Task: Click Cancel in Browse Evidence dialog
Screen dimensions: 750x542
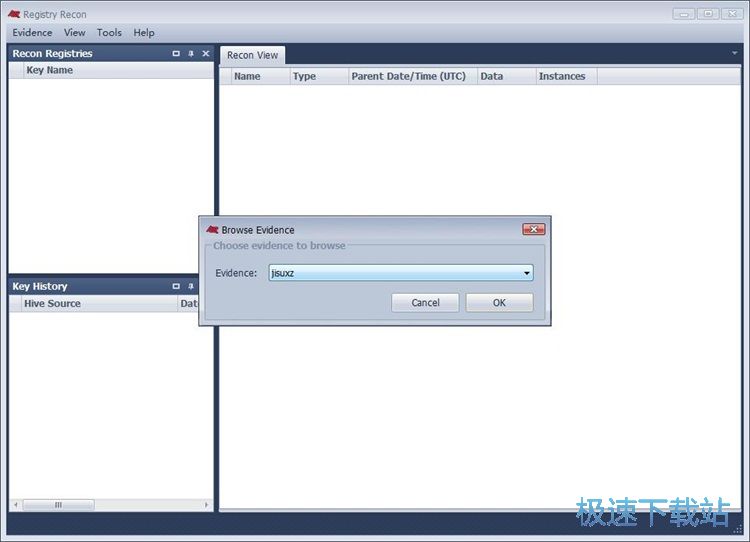Action: (x=425, y=303)
